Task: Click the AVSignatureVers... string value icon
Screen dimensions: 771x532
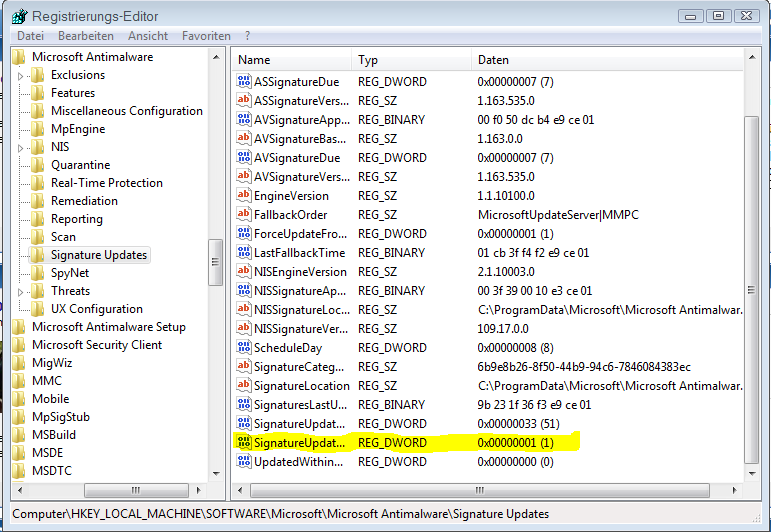Action: tap(243, 177)
